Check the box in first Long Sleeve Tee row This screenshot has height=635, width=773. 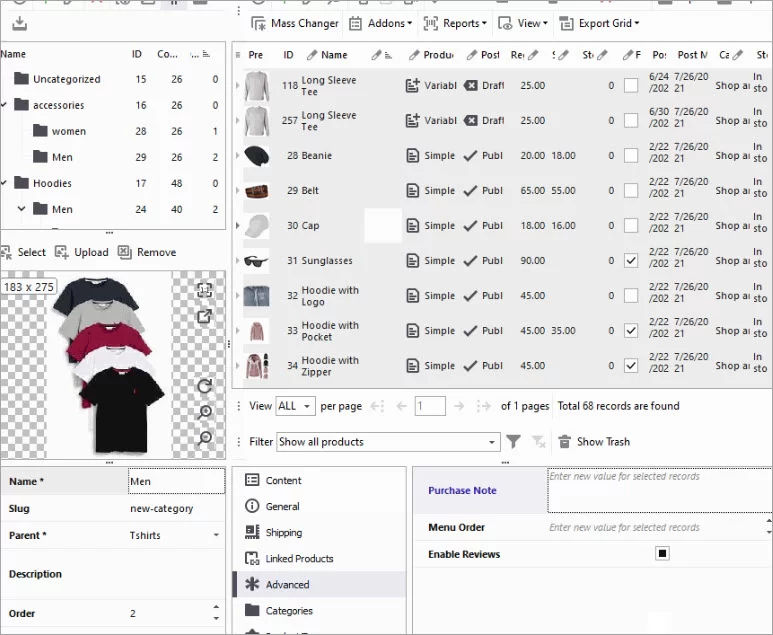[630, 86]
